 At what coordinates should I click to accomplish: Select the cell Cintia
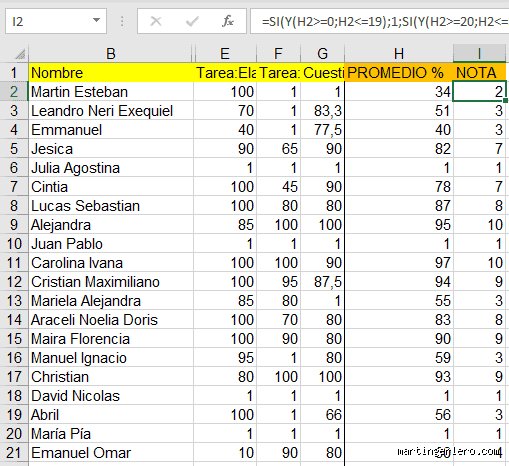[111, 187]
